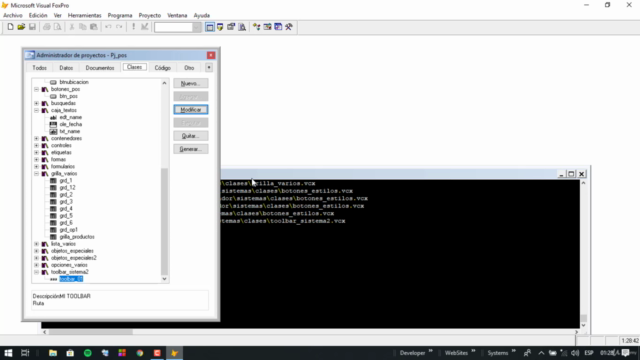Screen dimensions: 640x360
Task: Click the Save toolbar icon
Action: (x=32, y=27)
